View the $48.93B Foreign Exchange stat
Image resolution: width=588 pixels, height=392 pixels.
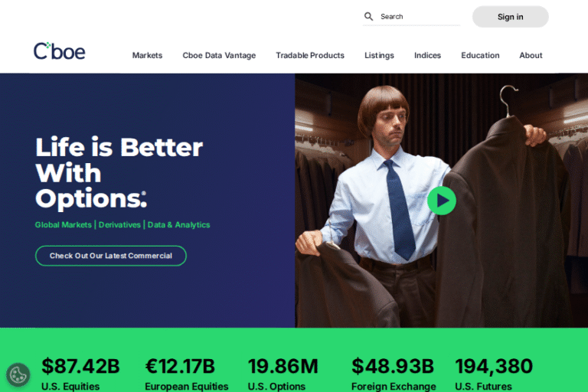(x=394, y=374)
